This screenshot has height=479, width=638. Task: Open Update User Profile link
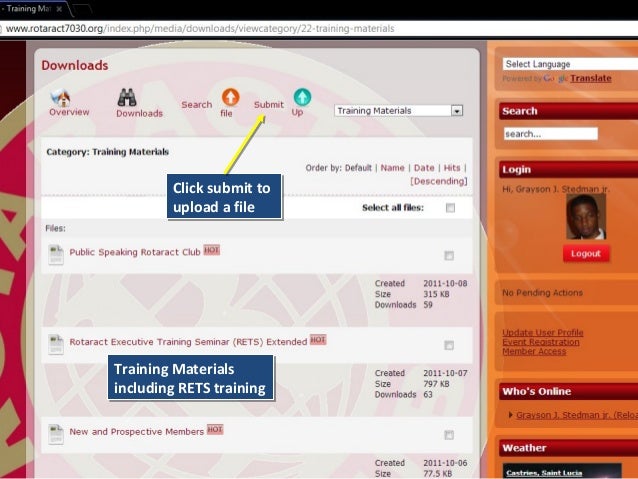pos(542,332)
